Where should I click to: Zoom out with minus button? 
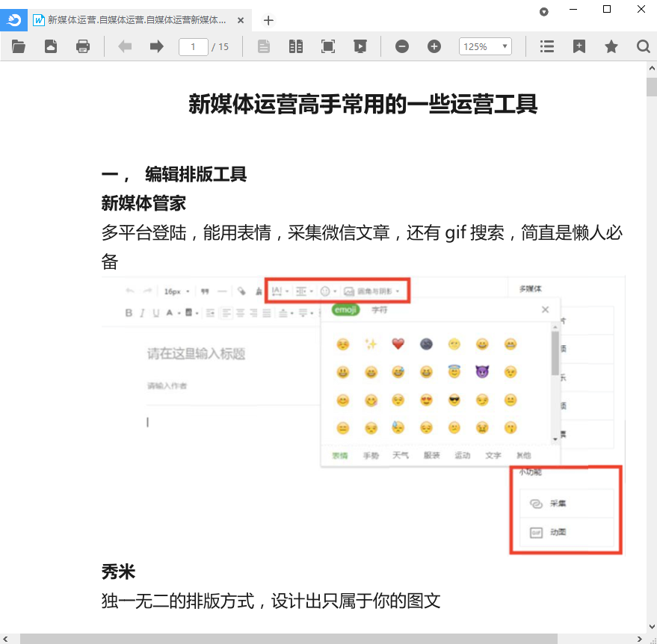tap(402, 46)
